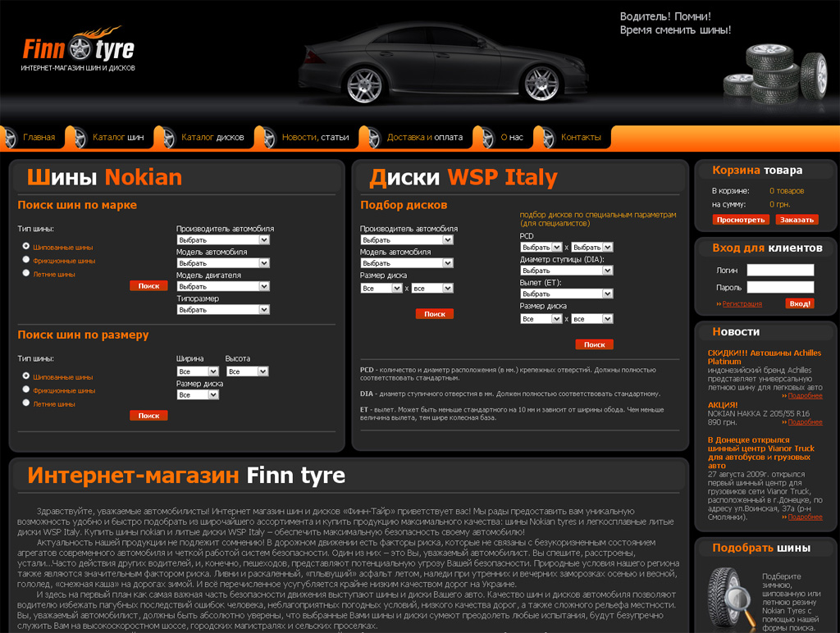Open the Регистрация link
This screenshot has height=633, width=840.
[x=742, y=303]
